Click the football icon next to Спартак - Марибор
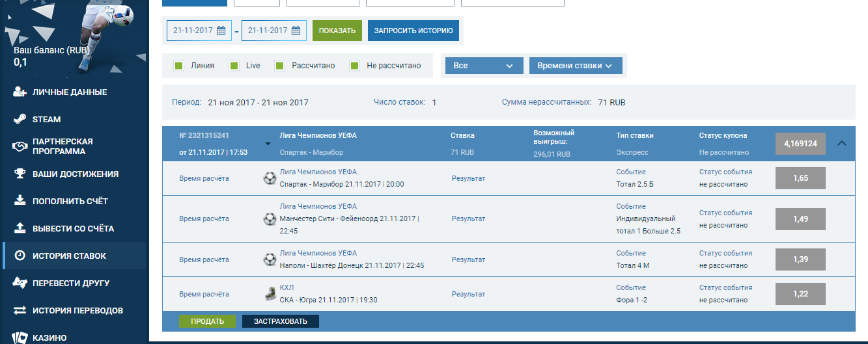 click(269, 178)
